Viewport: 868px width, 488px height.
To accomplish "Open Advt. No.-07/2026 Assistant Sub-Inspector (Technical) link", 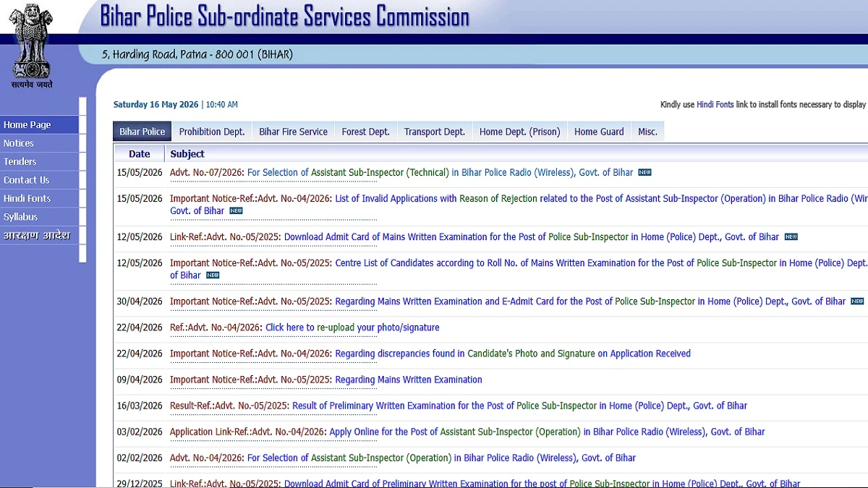I will click(440, 173).
